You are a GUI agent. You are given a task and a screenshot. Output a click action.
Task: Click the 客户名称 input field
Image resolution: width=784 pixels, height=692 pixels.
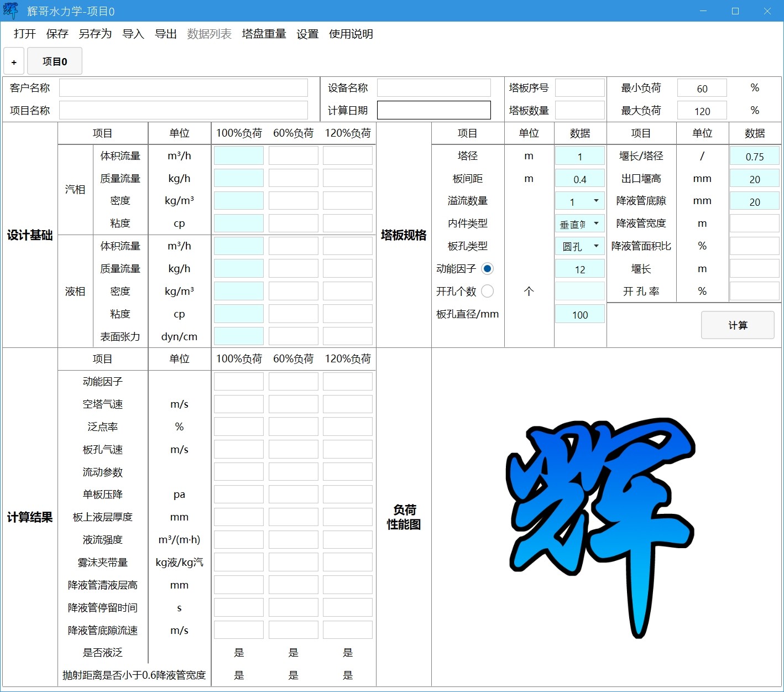pyautogui.click(x=184, y=88)
